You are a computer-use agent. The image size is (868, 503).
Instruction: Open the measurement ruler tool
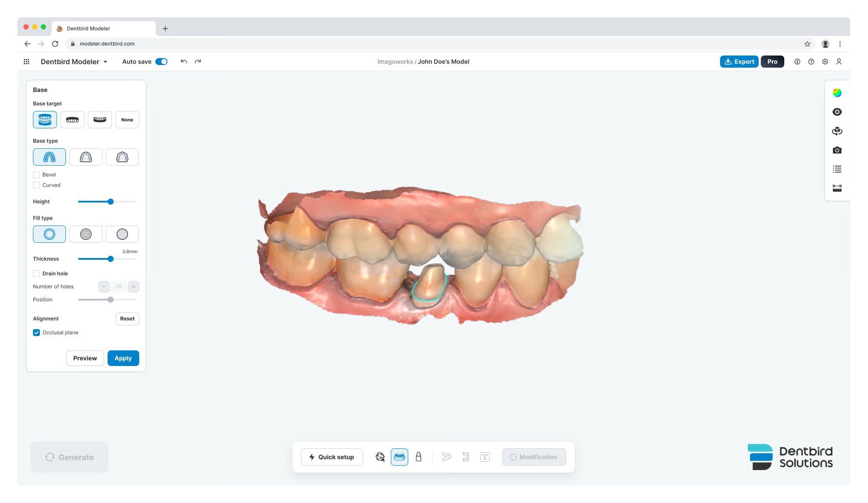tap(837, 188)
